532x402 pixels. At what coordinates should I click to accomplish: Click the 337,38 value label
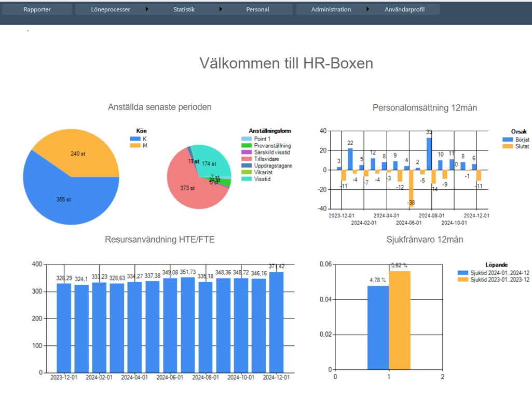coord(153,276)
